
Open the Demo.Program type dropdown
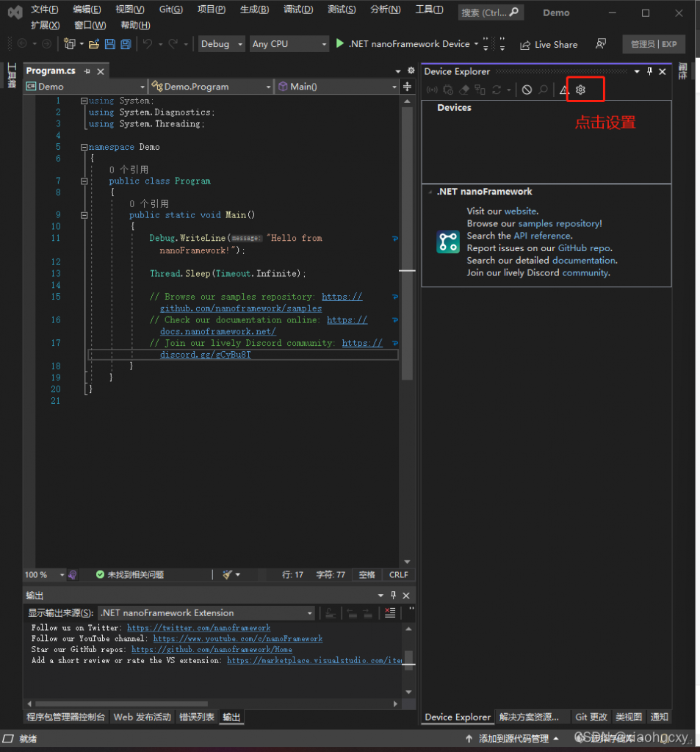tap(211, 87)
